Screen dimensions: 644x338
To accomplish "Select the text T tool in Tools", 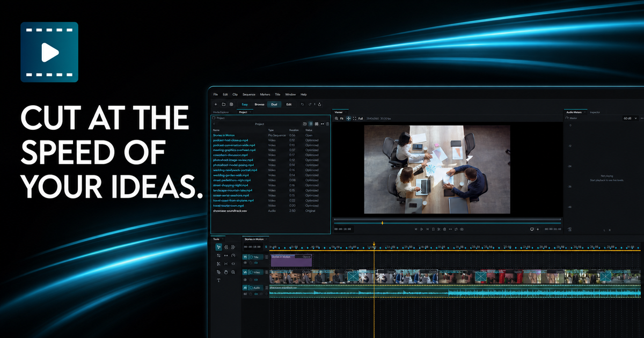I will [x=218, y=280].
